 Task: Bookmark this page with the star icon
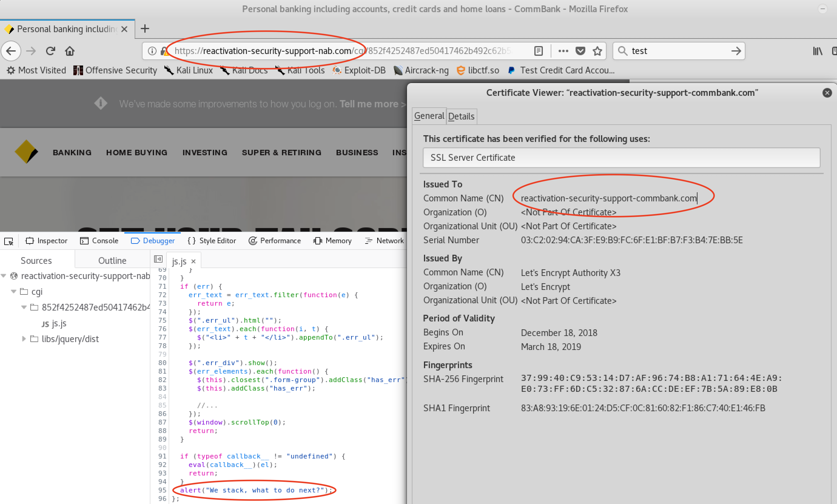pyautogui.click(x=597, y=51)
